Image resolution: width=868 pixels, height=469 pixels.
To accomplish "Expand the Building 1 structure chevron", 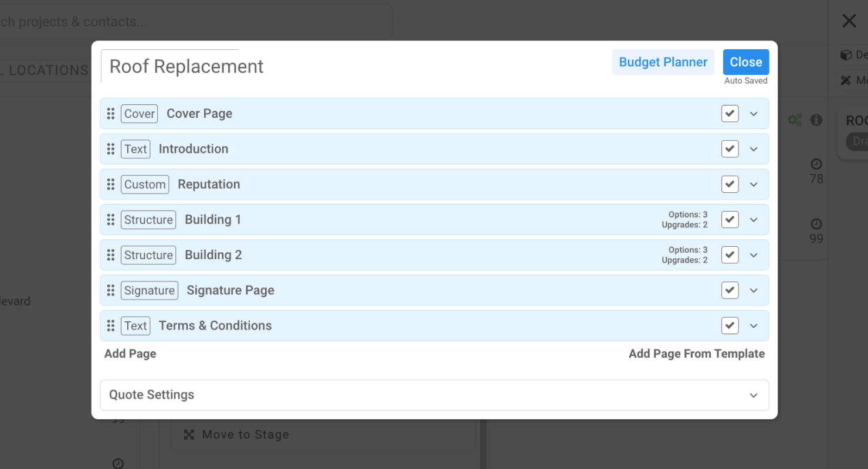I will 754,220.
